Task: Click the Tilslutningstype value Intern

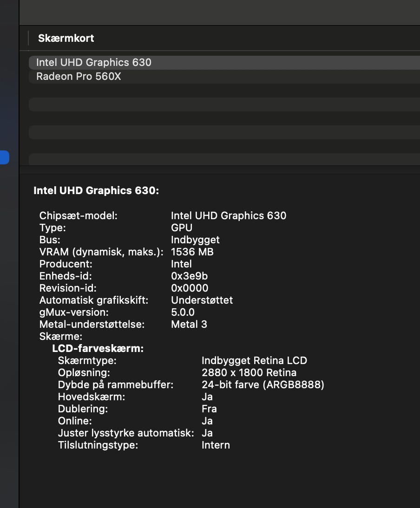Action: (216, 445)
